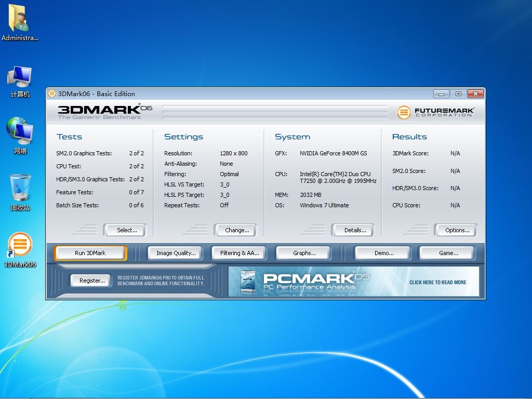Launch the Game mode

pos(447,253)
